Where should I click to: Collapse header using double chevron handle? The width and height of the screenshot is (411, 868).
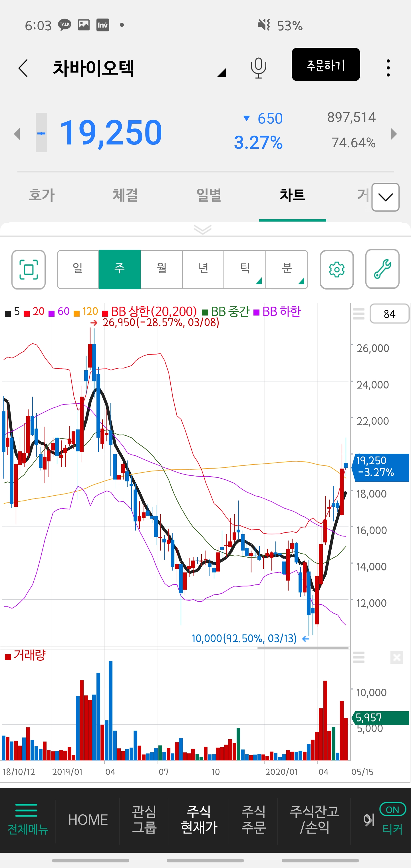pyautogui.click(x=202, y=230)
